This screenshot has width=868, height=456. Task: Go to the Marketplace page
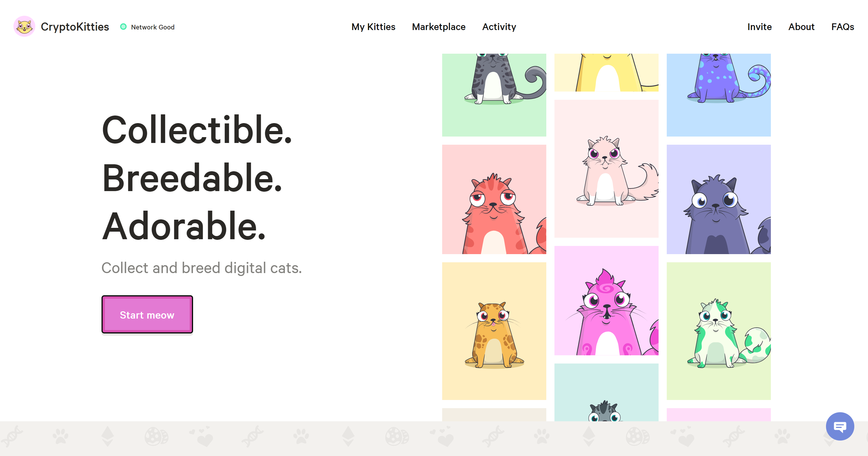(x=439, y=27)
